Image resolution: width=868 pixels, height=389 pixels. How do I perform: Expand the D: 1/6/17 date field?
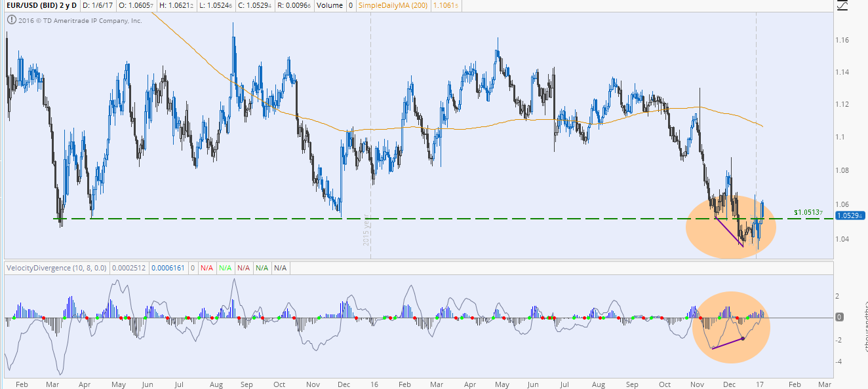(97, 5)
